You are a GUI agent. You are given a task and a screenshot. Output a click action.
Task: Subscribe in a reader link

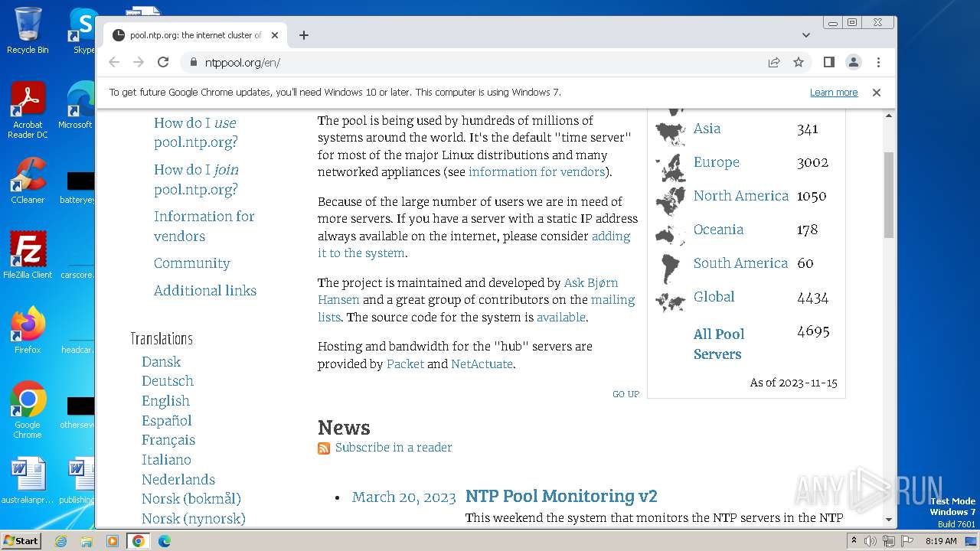pos(394,448)
